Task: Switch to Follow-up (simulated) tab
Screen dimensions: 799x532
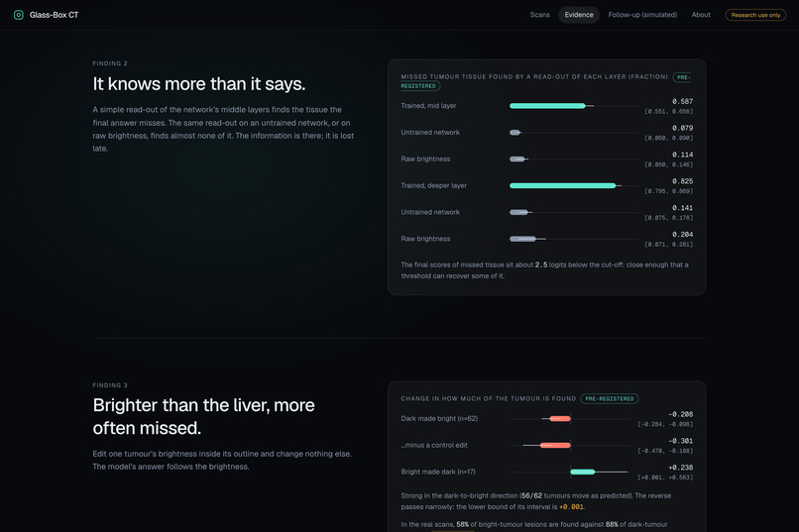Action: 642,15
